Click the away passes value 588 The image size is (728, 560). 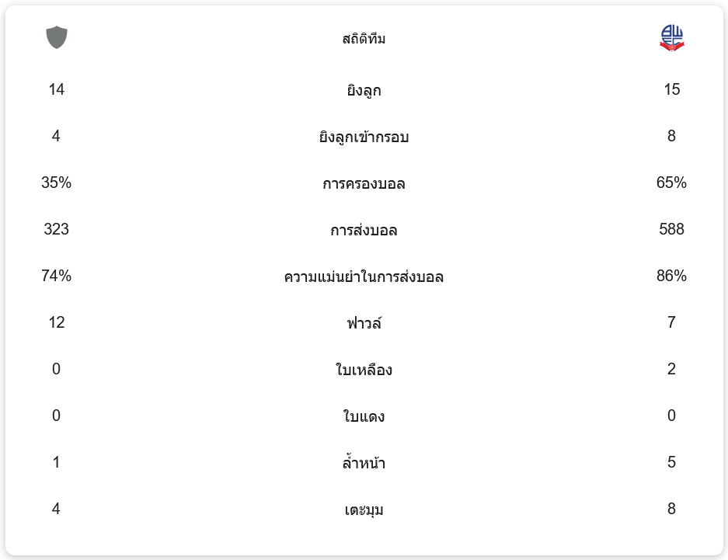671,230
